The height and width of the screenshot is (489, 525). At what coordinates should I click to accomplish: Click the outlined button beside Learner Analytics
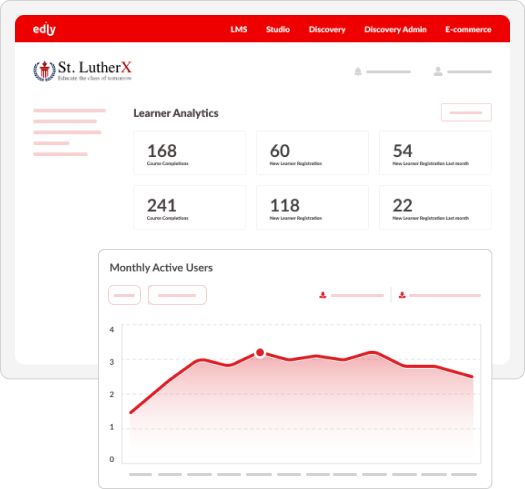(x=466, y=112)
